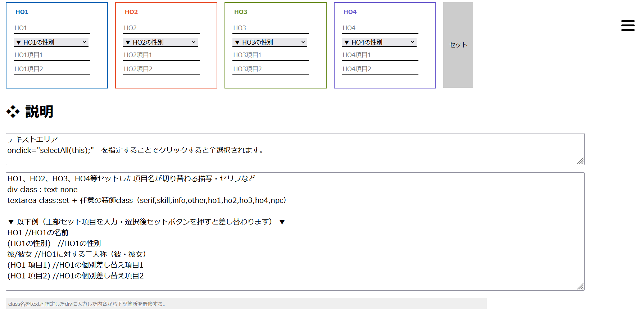Click the HO1 name input field

pyautogui.click(x=52, y=28)
